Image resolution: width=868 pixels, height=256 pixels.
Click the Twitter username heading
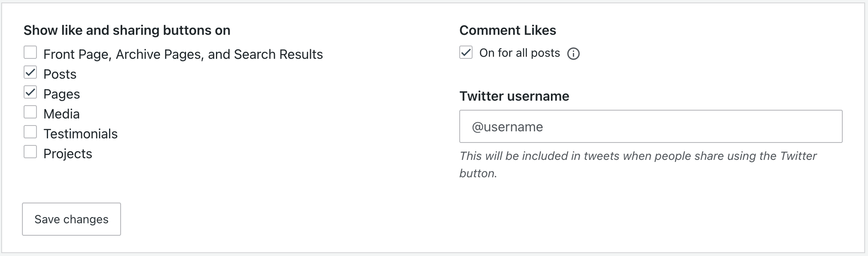514,96
